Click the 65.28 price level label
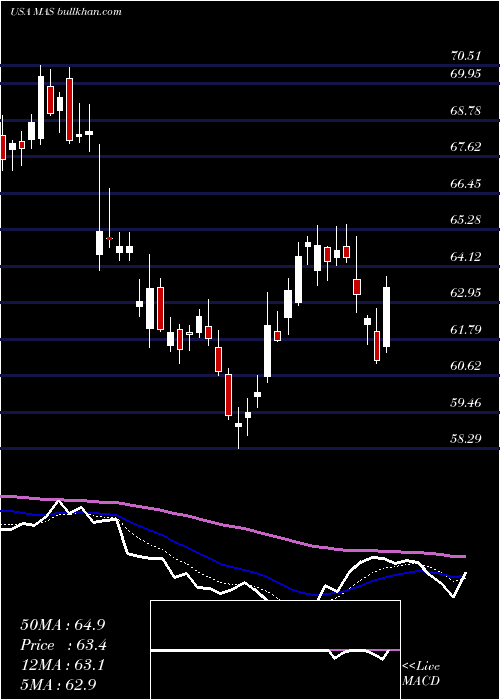 [466, 220]
